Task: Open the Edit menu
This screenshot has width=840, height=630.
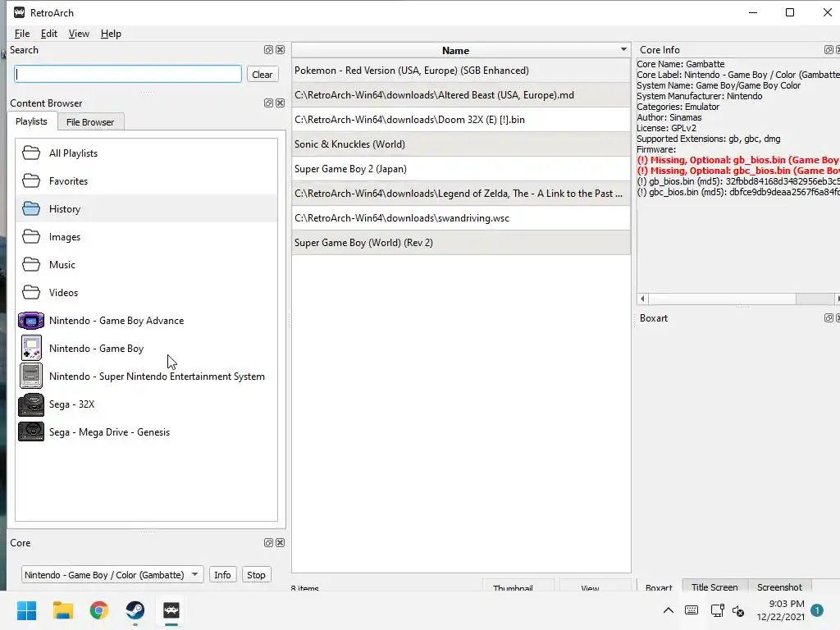Action: (48, 33)
